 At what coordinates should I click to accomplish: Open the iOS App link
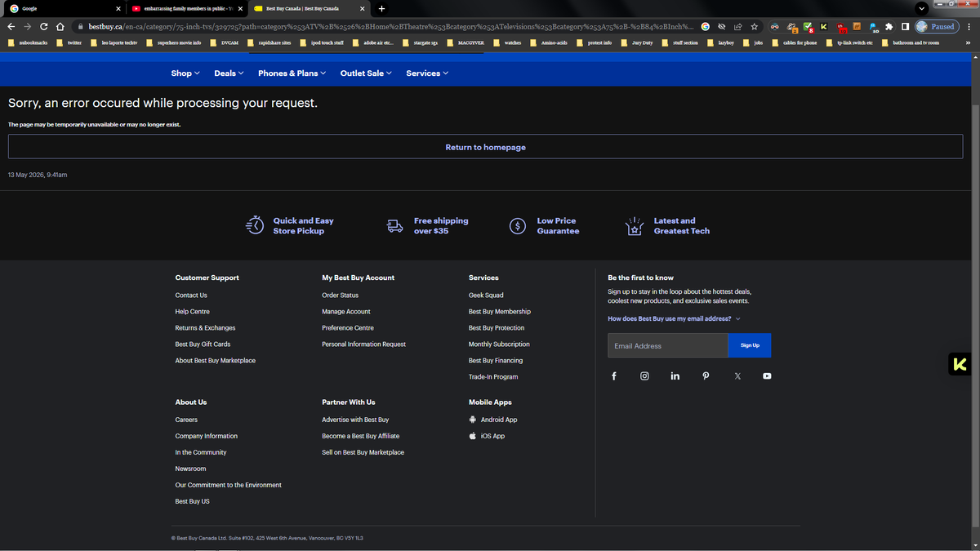pos(487,436)
